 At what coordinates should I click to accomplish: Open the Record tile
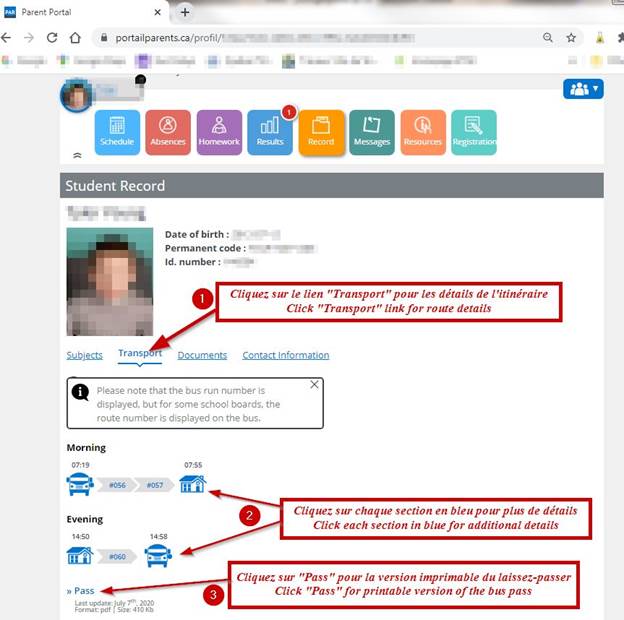click(x=321, y=133)
